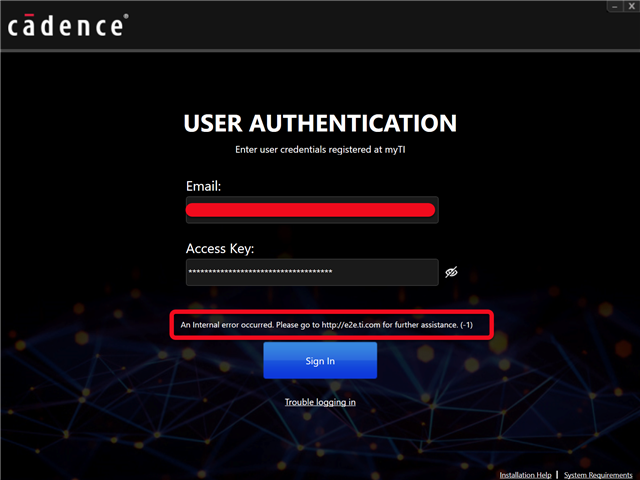Click the masked asterisks in Access Key
The image size is (640, 480).
point(260,273)
